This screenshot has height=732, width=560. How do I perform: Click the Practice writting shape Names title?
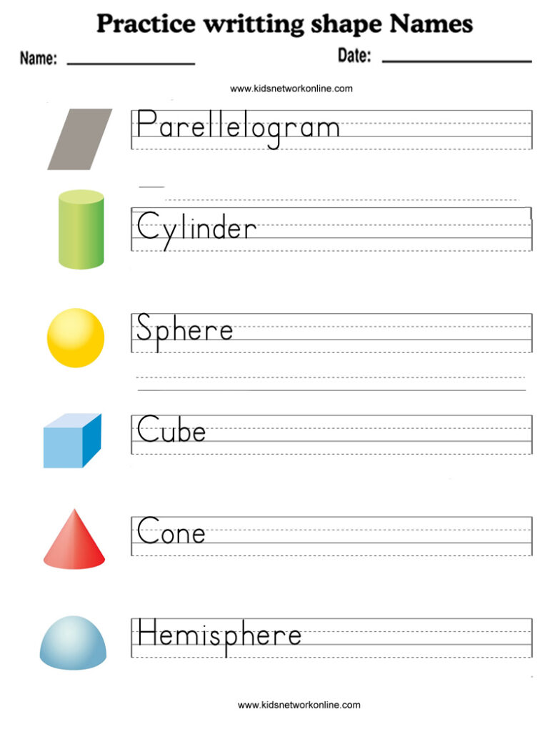coord(285,24)
